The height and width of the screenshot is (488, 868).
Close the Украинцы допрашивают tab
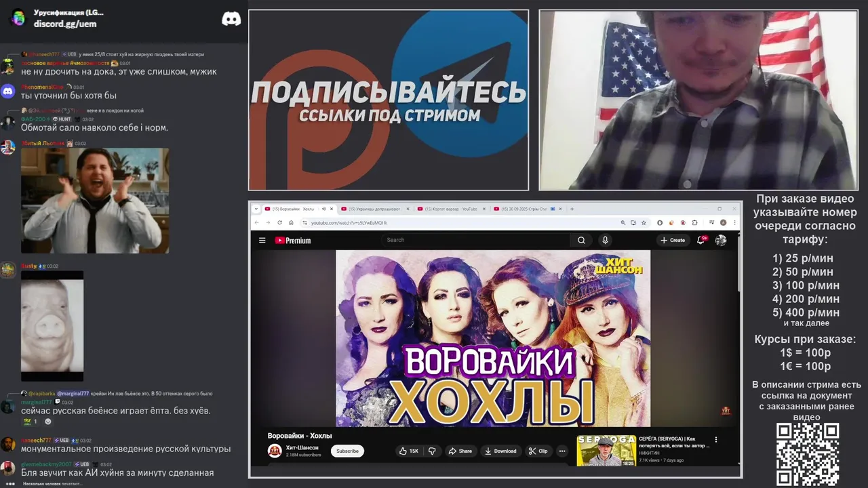[408, 209]
